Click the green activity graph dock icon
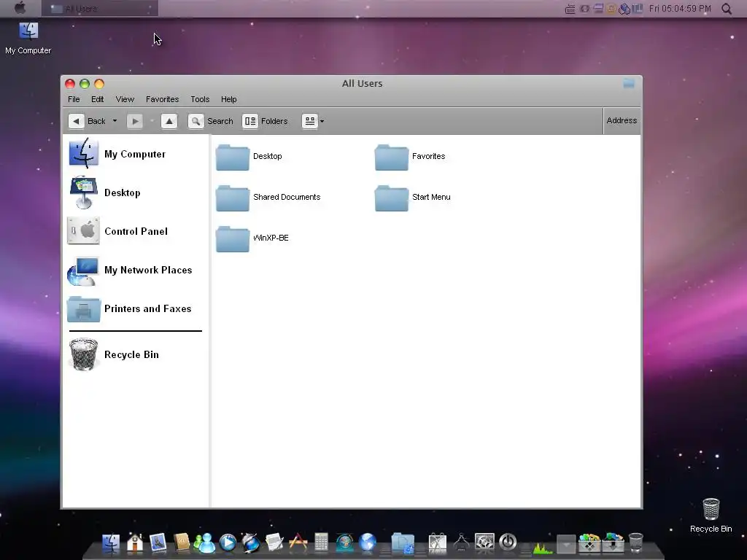Viewport: 747px width, 560px height. pos(543,547)
